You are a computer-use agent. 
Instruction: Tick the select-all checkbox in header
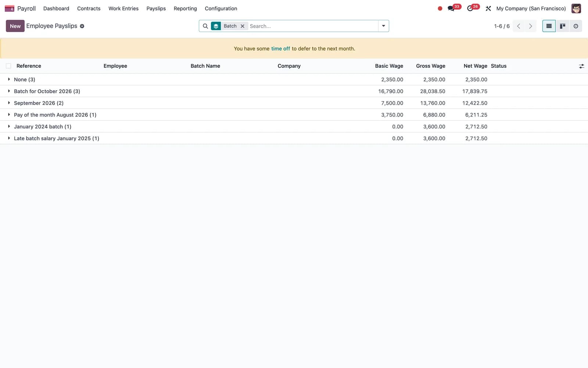(8, 66)
